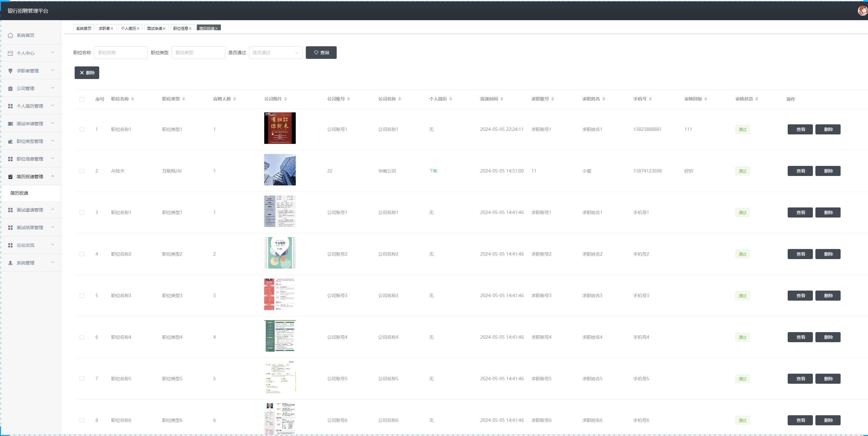The image size is (868, 436).
Task: Sort the table by 审核状态 column arrows
Action: click(x=757, y=99)
